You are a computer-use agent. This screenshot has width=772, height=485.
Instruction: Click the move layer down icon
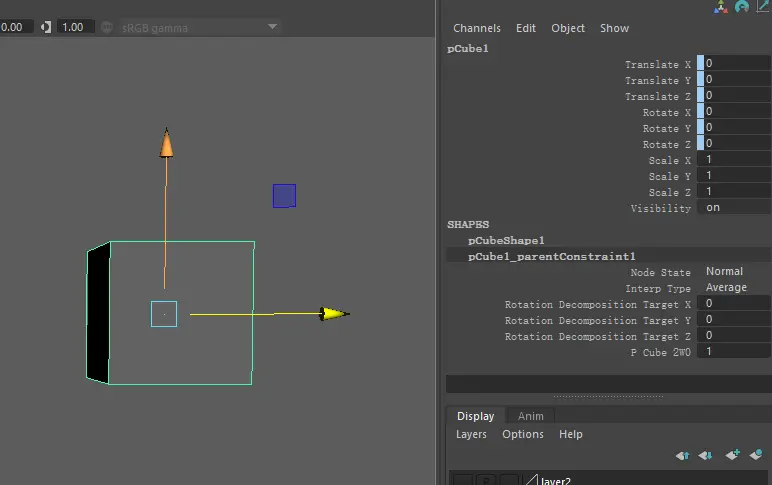point(707,455)
